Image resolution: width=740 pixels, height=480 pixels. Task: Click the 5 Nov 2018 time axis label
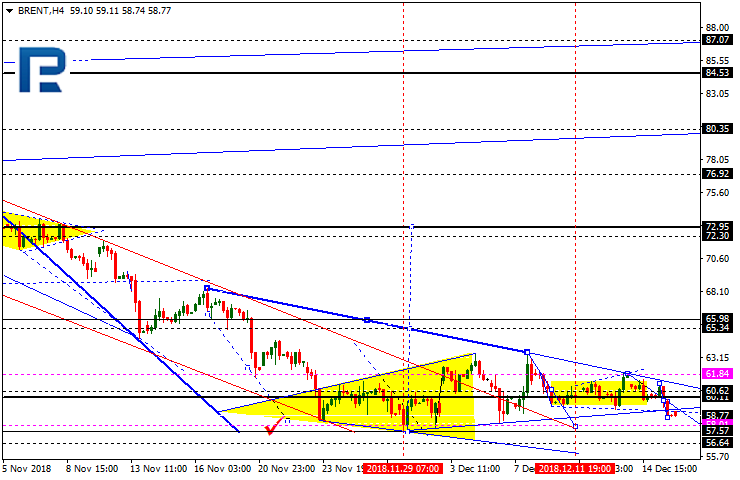(x=26, y=469)
